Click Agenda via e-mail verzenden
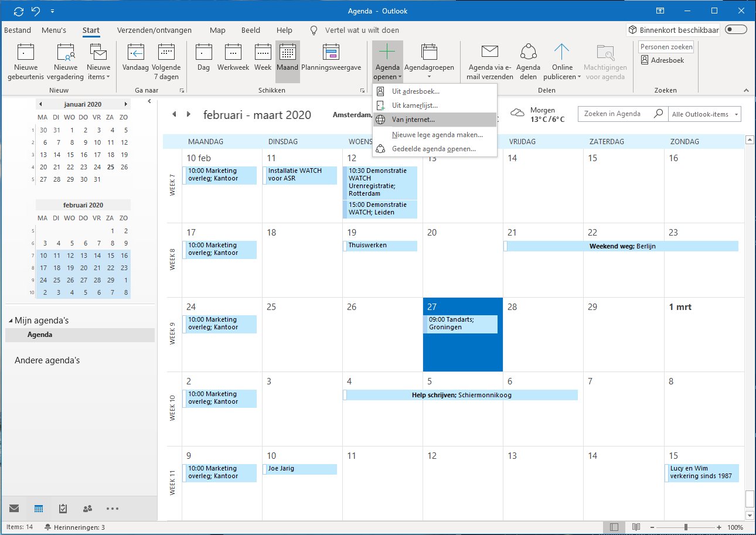This screenshot has height=535, width=756. (x=490, y=62)
